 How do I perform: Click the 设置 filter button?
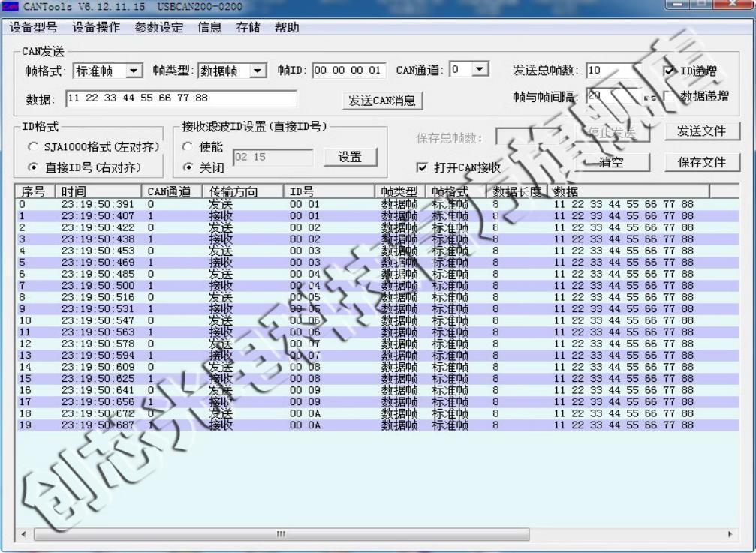tap(350, 157)
